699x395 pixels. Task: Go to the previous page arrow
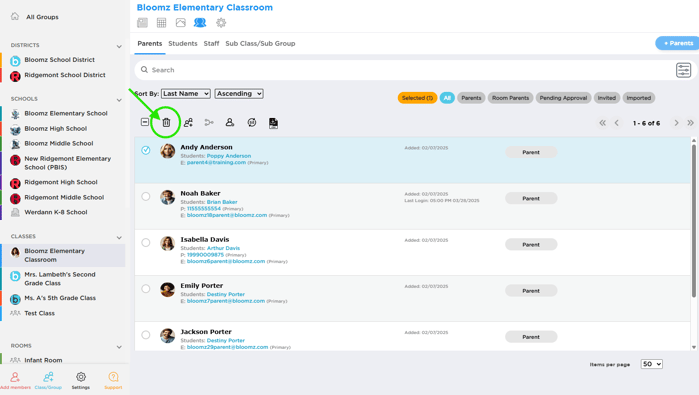tap(617, 123)
